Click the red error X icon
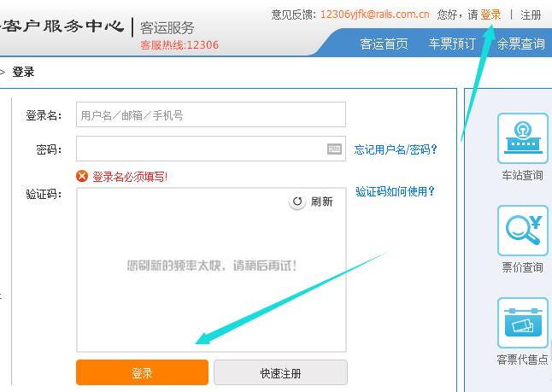This screenshot has width=552, height=392. click(82, 176)
